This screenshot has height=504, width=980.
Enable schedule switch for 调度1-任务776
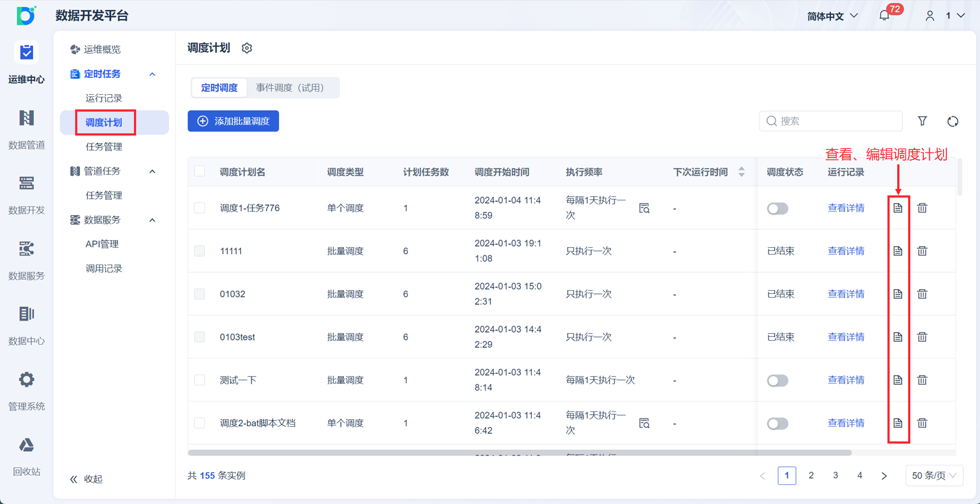click(777, 208)
